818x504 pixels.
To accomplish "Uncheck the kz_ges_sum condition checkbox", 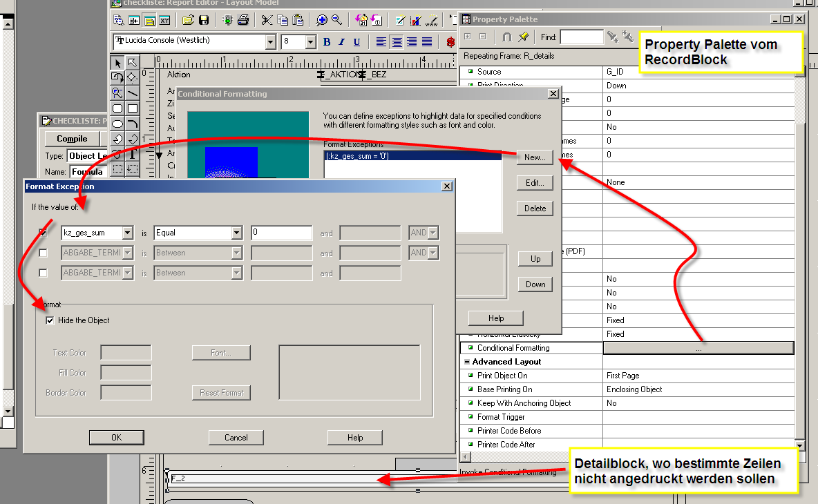I will point(44,233).
